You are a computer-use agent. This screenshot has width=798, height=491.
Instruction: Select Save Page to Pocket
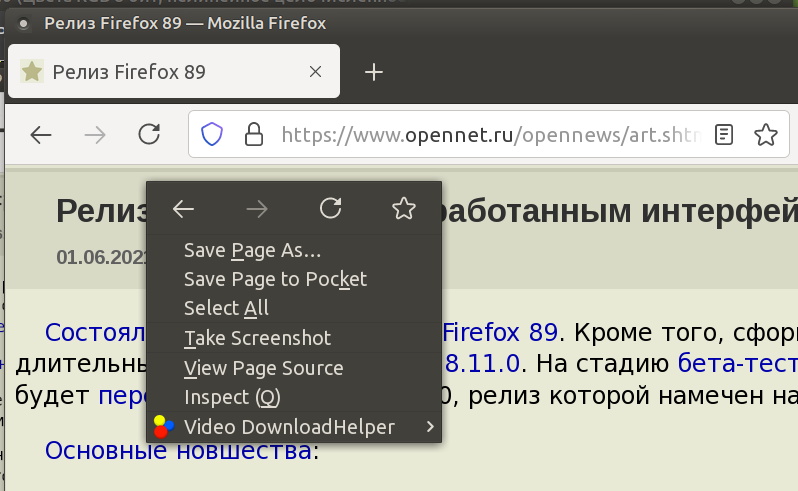tap(294, 279)
